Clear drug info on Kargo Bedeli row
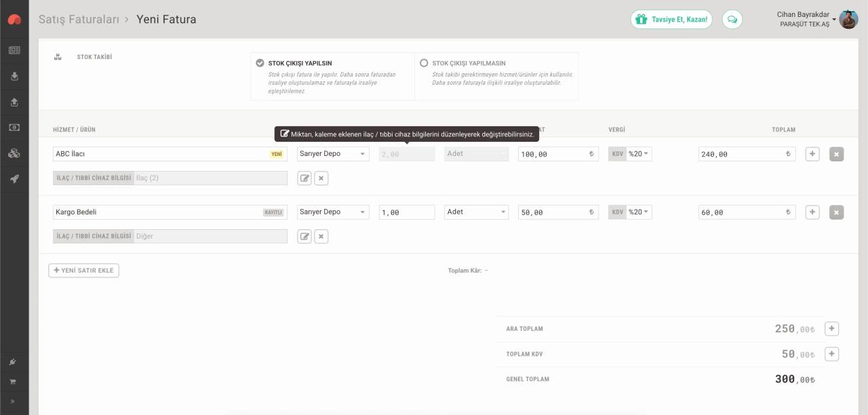The image size is (868, 415). pyautogui.click(x=321, y=237)
